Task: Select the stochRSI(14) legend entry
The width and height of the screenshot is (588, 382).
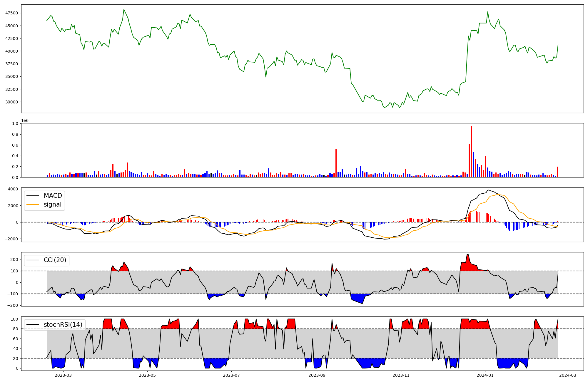Action: (x=63, y=325)
